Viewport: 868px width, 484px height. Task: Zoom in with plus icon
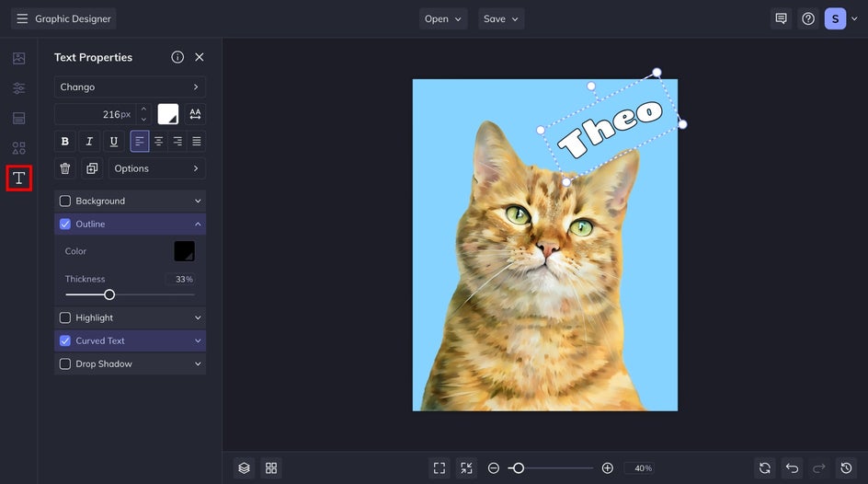[607, 468]
